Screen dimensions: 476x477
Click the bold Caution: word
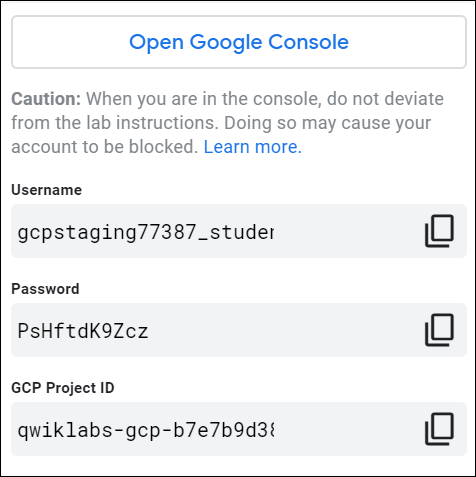[x=46, y=99]
